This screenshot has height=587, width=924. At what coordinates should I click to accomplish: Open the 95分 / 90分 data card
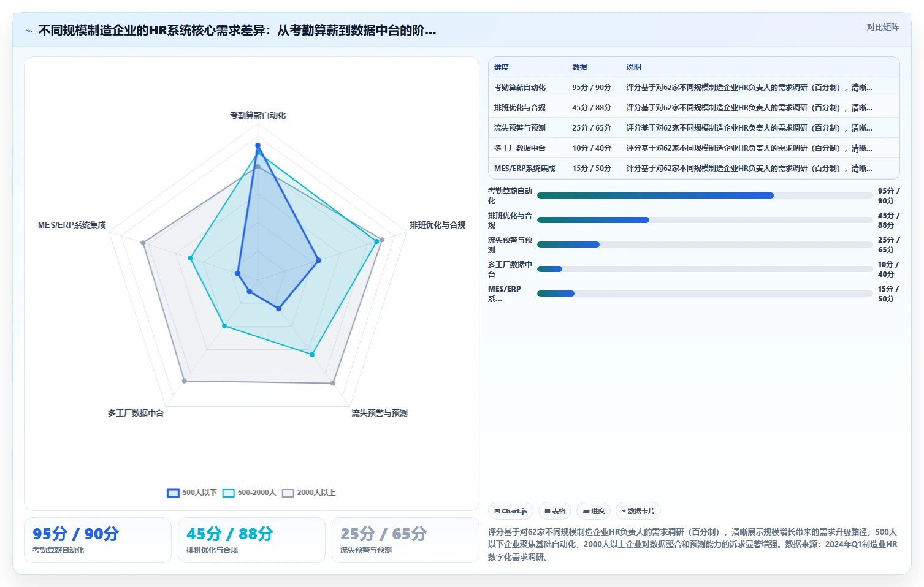tap(97, 540)
